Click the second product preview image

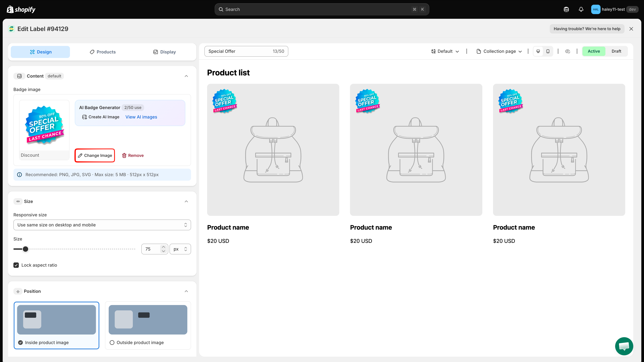416,150
